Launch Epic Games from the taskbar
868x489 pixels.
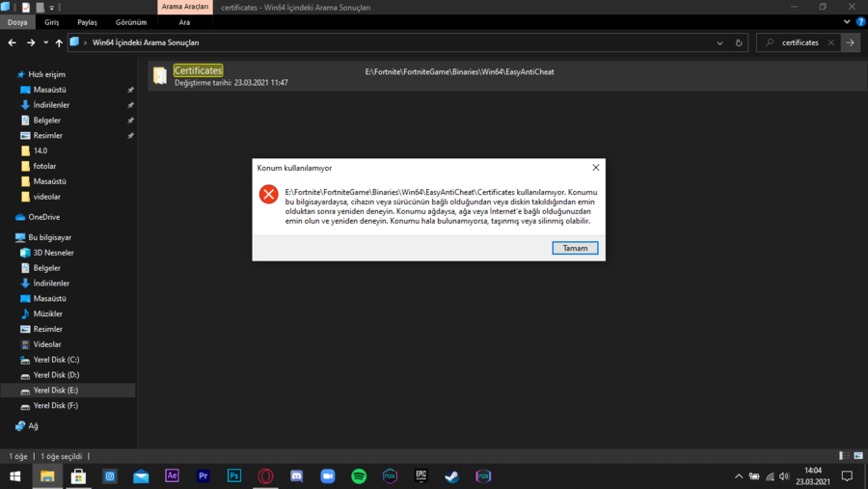point(421,475)
